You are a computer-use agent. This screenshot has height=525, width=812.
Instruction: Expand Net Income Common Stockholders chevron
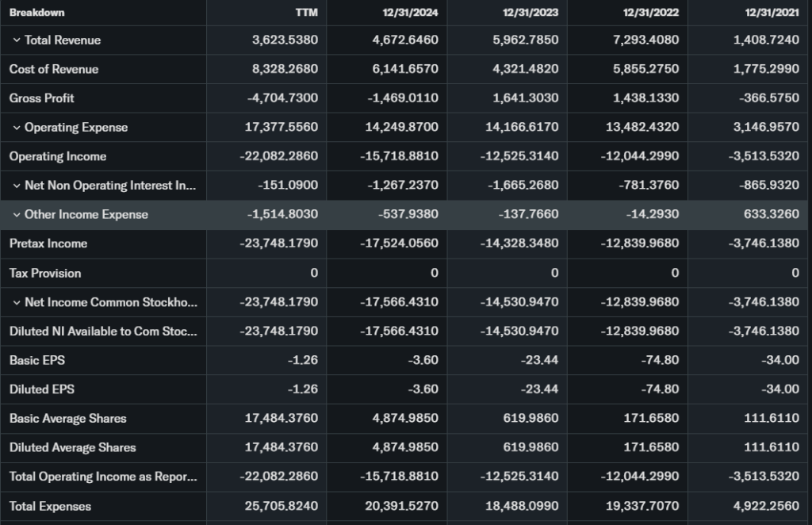point(16,302)
